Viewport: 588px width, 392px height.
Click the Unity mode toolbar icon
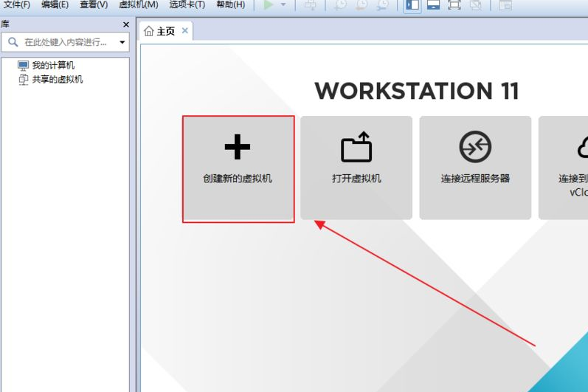pyautogui.click(x=476, y=5)
